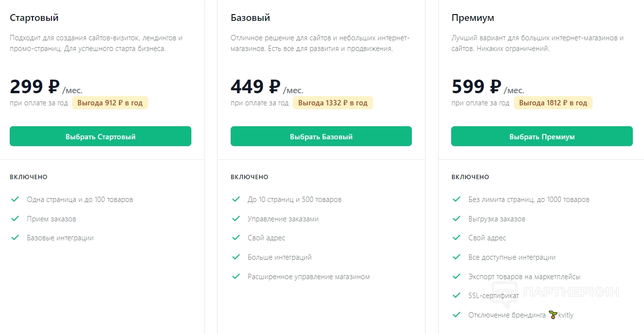Click the Стартовый plan heading
Image resolution: width=644 pixels, height=334 pixels.
[x=34, y=18]
